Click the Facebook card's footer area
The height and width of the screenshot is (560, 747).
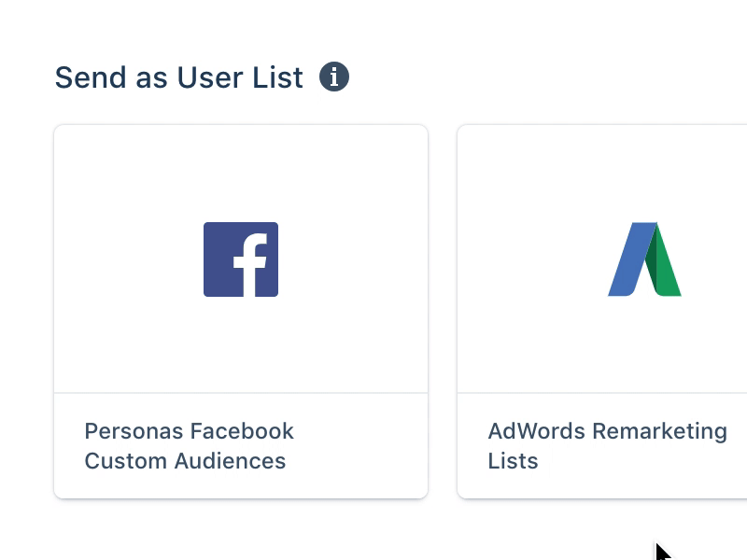[241, 445]
